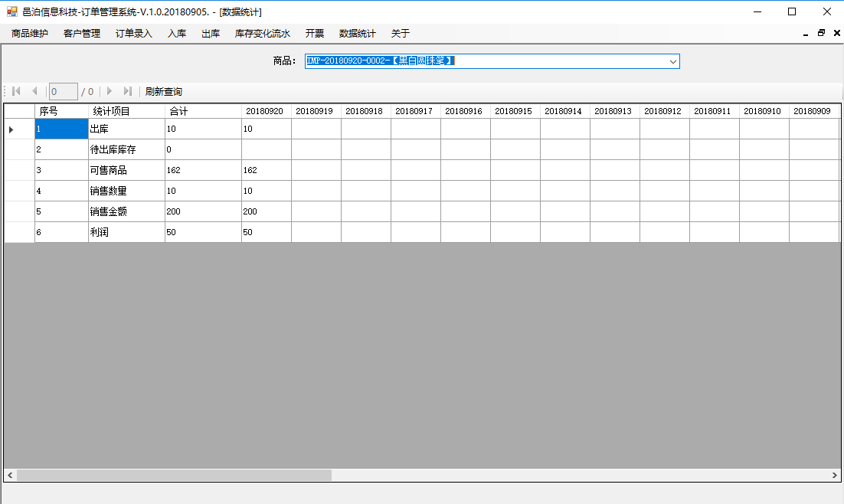
Task: Go to first record navigator icon
Action: 16,91
